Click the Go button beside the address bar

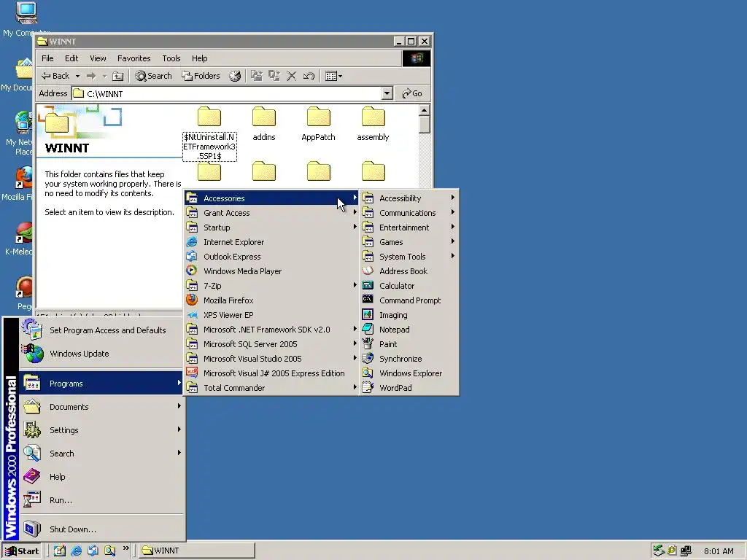pyautogui.click(x=413, y=94)
